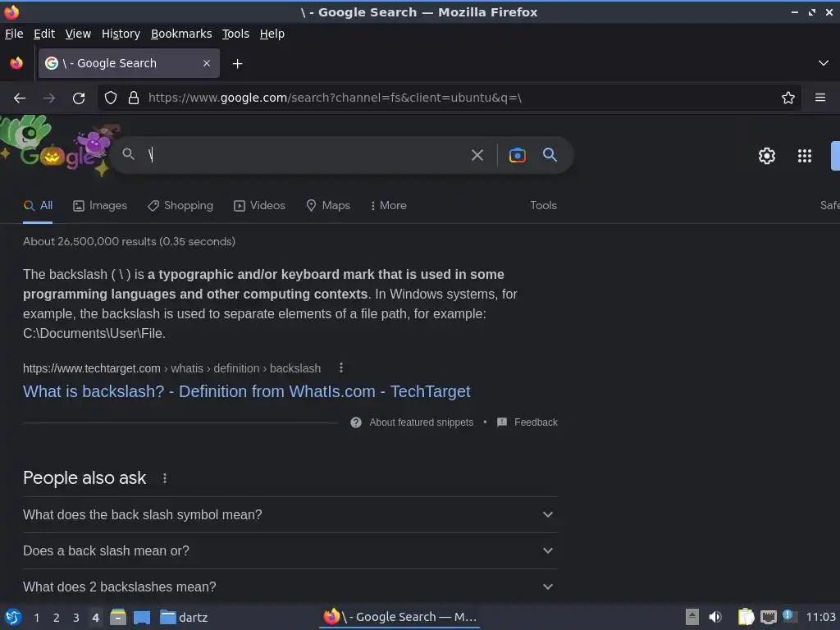This screenshot has width=840, height=630.
Task: Expand 'What does 2 backslashes mean?'
Action: (x=290, y=587)
